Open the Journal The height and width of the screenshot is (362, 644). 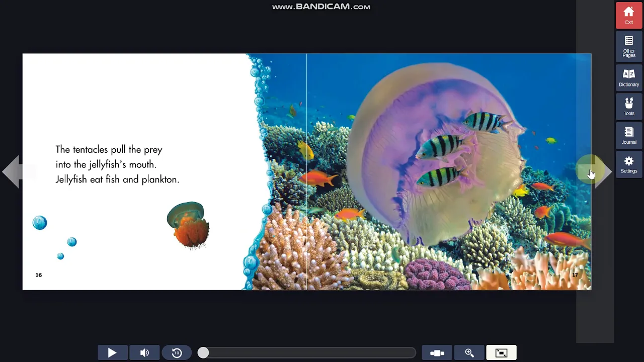point(629,135)
